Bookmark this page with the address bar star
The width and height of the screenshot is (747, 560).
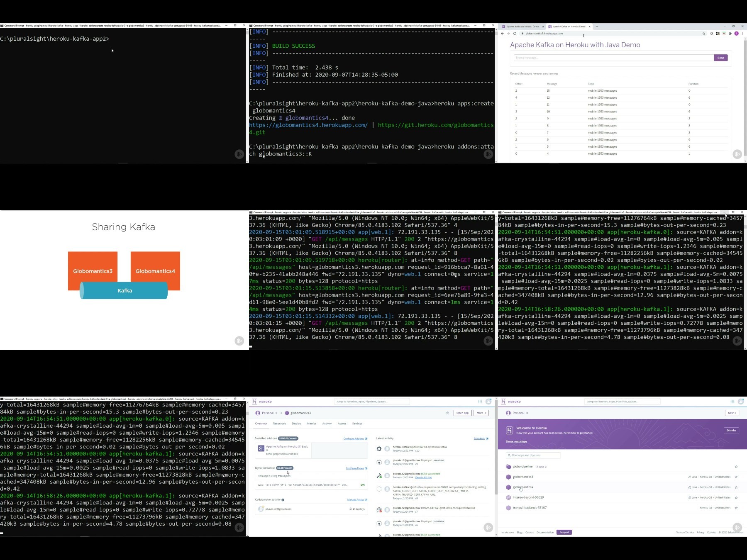[x=704, y=34]
